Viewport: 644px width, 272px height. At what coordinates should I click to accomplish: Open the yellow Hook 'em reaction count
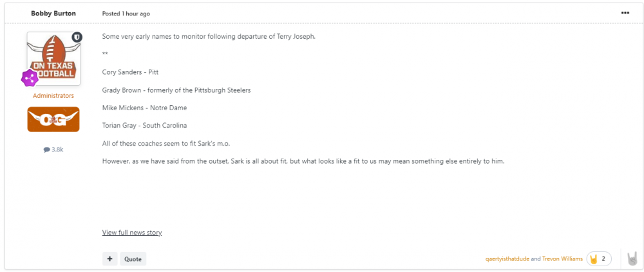[598, 258]
